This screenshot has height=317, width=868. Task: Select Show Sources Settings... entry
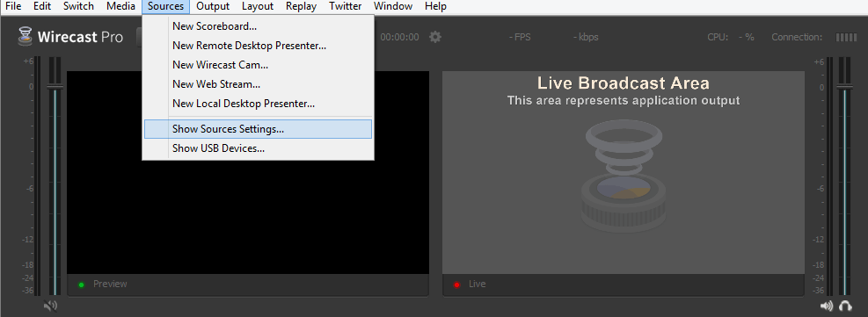pos(258,129)
